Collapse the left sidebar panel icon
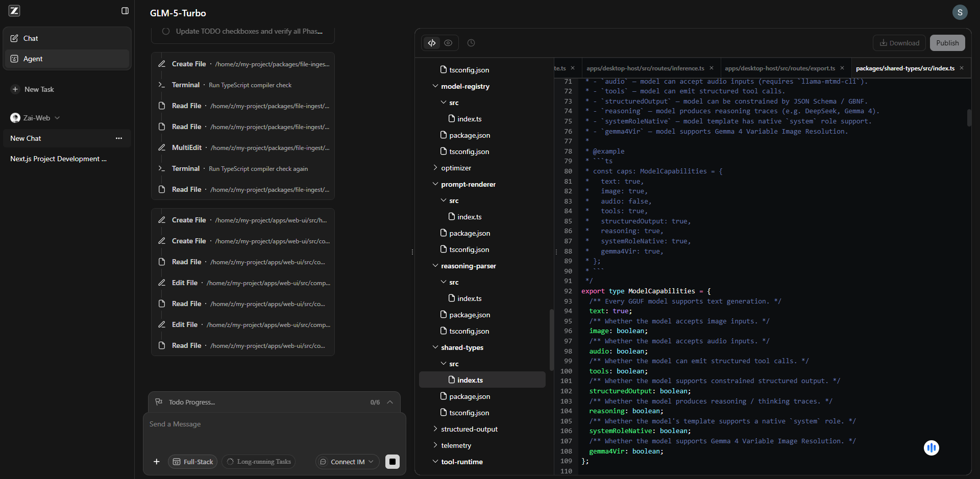980x479 pixels. click(x=125, y=11)
